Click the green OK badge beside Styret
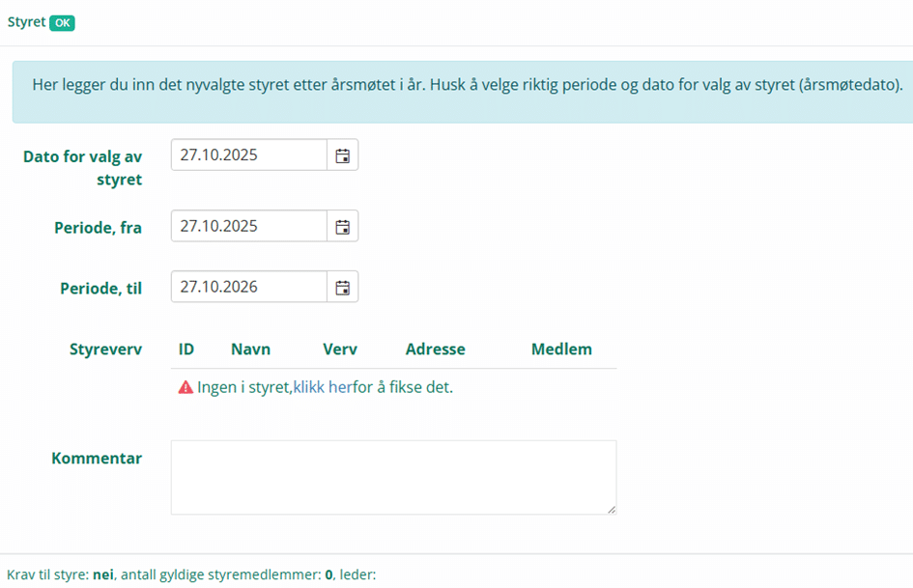This screenshot has height=588, width=913. [x=62, y=22]
